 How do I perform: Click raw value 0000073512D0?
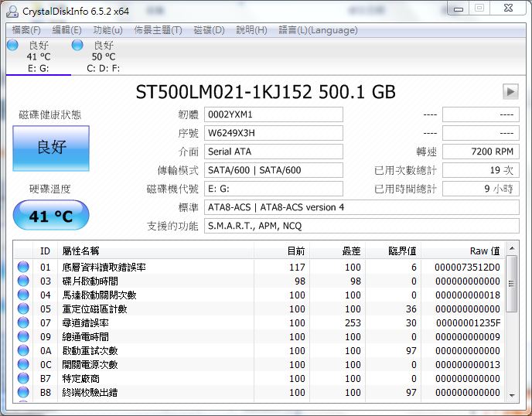(467, 268)
